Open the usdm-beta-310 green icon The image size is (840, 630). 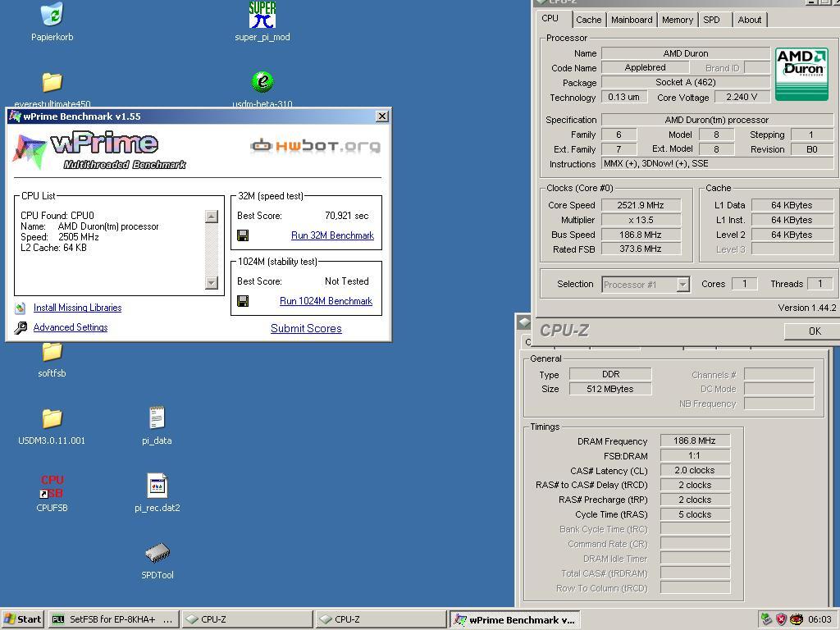click(x=262, y=82)
